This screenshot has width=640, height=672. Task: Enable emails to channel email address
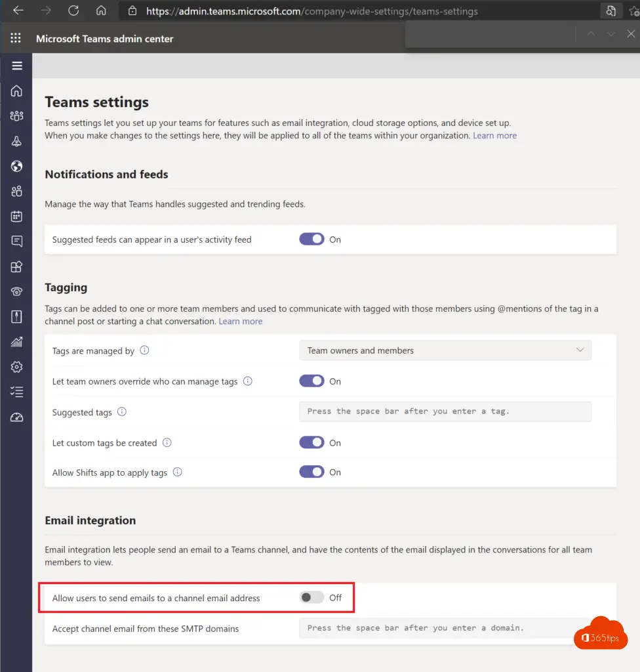pyautogui.click(x=311, y=597)
